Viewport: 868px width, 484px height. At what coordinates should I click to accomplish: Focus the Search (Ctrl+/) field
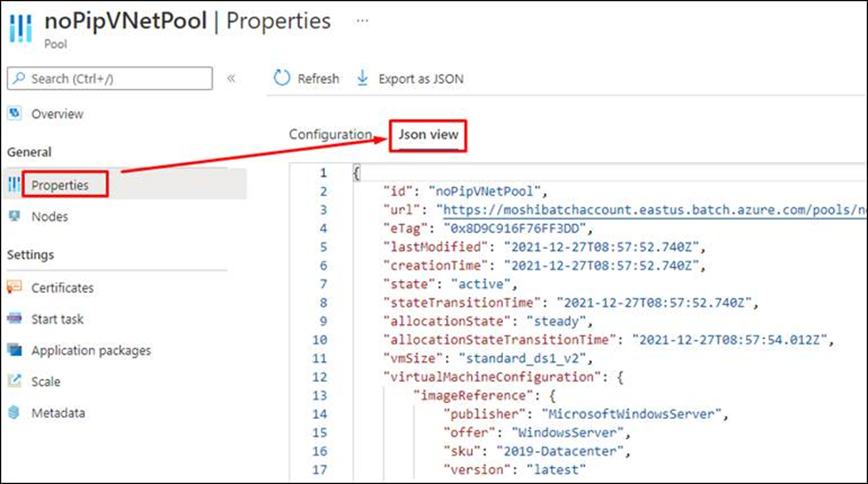tap(110, 78)
